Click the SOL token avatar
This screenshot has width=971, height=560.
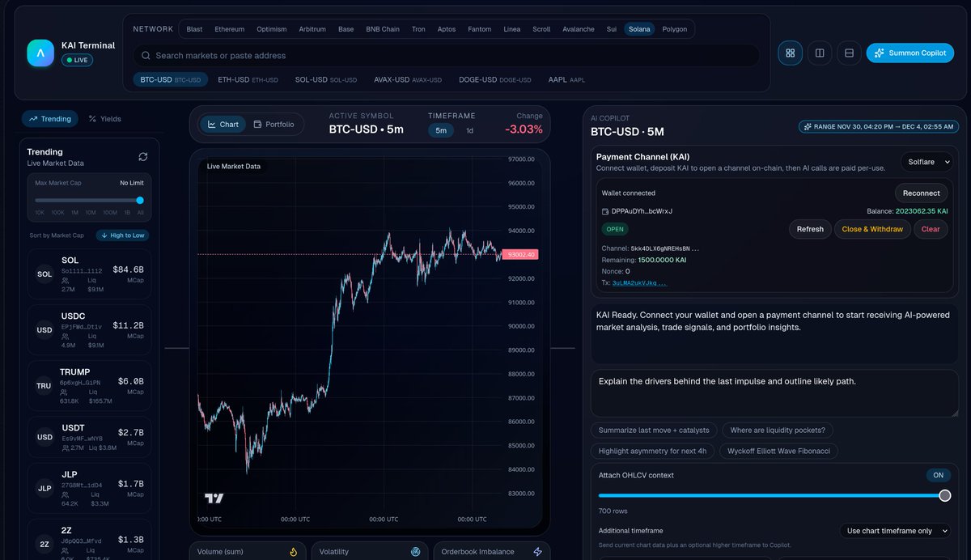45,274
